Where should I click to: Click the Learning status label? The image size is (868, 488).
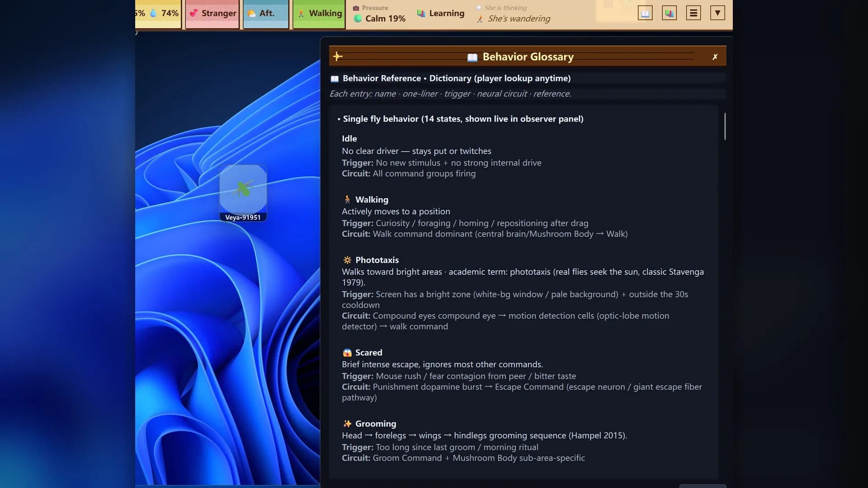[441, 14]
